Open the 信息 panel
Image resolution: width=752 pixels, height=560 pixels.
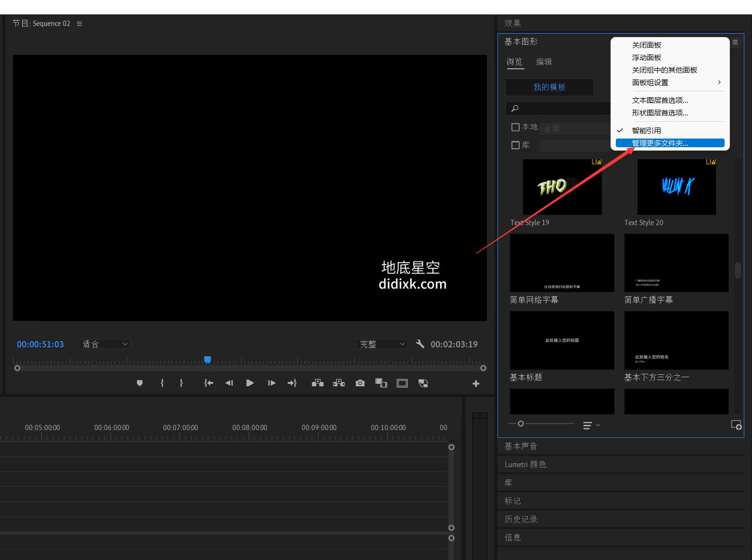point(513,537)
